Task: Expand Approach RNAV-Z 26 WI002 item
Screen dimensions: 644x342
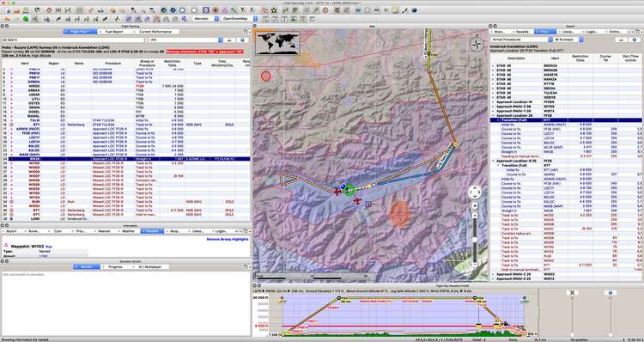Action: click(493, 274)
